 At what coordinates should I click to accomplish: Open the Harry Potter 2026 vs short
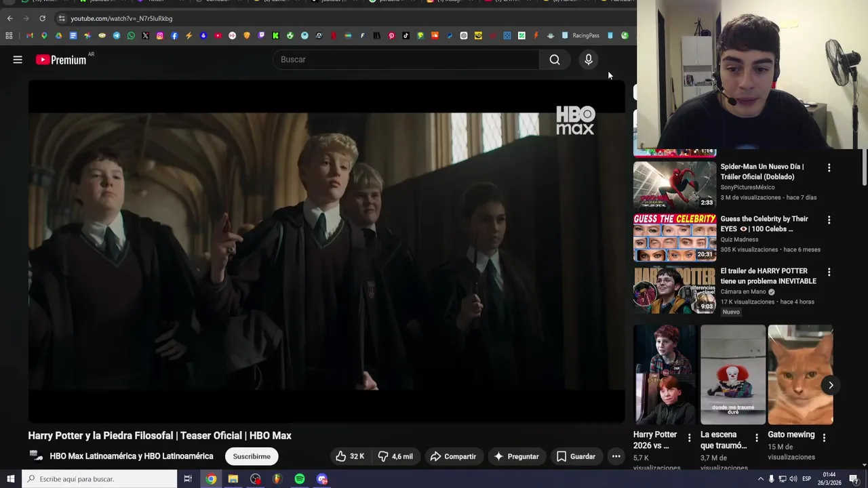pos(665,375)
